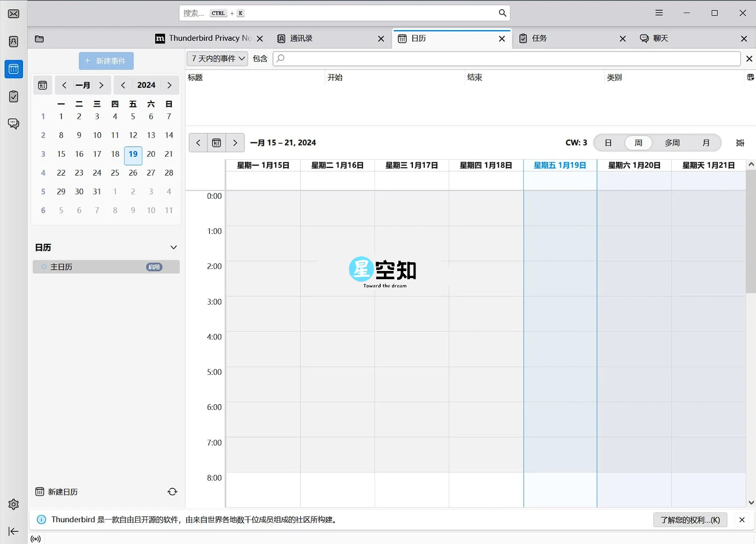Image resolution: width=756 pixels, height=544 pixels.
Task: Switch to the 通讯录 tab
Action: pos(302,38)
